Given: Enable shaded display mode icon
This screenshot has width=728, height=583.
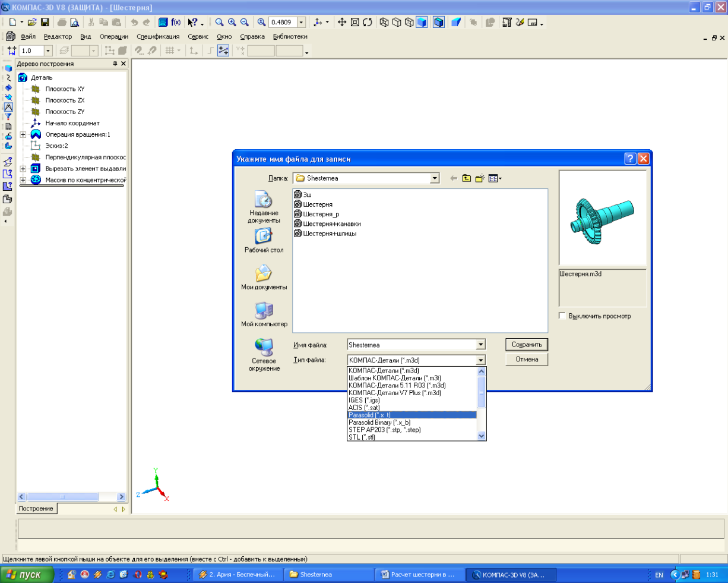Looking at the screenshot, I should pos(422,22).
